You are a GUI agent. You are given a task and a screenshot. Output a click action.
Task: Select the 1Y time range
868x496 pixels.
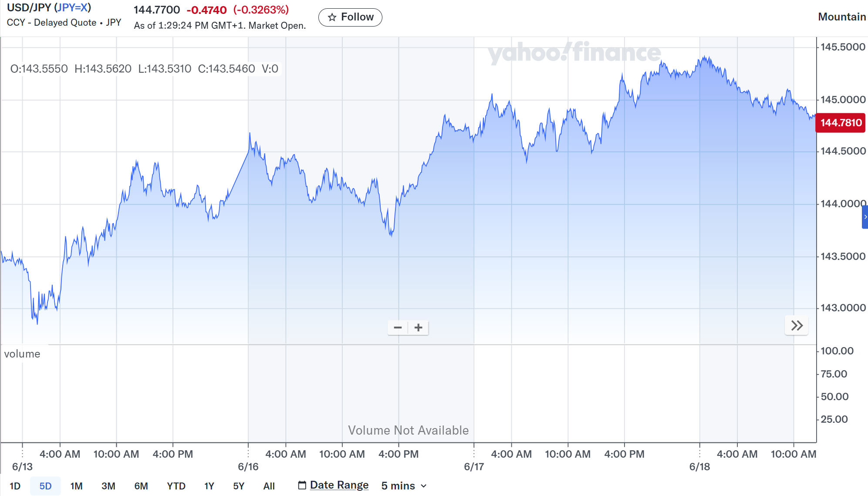pos(209,486)
